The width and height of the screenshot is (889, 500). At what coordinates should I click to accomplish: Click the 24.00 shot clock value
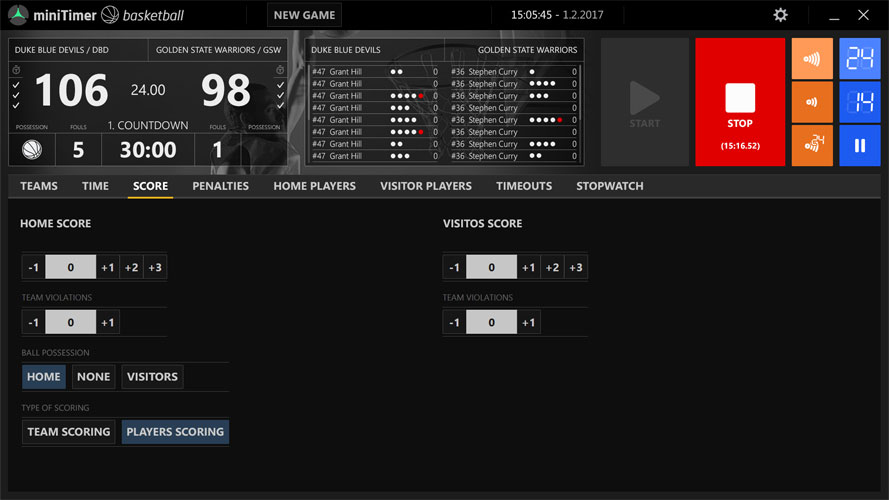pos(148,90)
